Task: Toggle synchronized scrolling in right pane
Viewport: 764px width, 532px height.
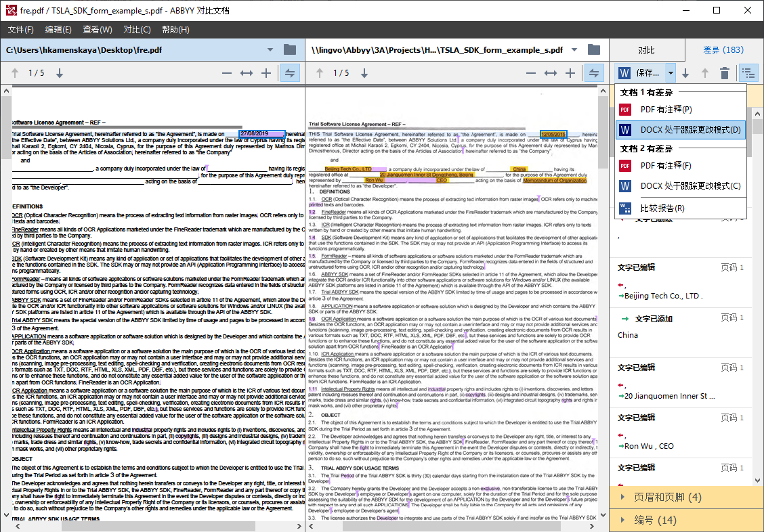Action: pyautogui.click(x=593, y=73)
